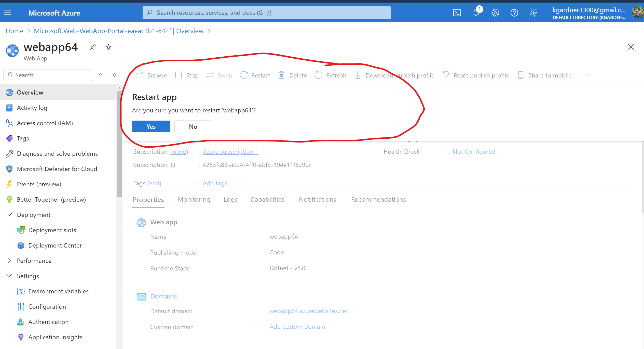The image size is (644, 349).
Task: Open the command bar overflow ellipsis
Action: [585, 75]
